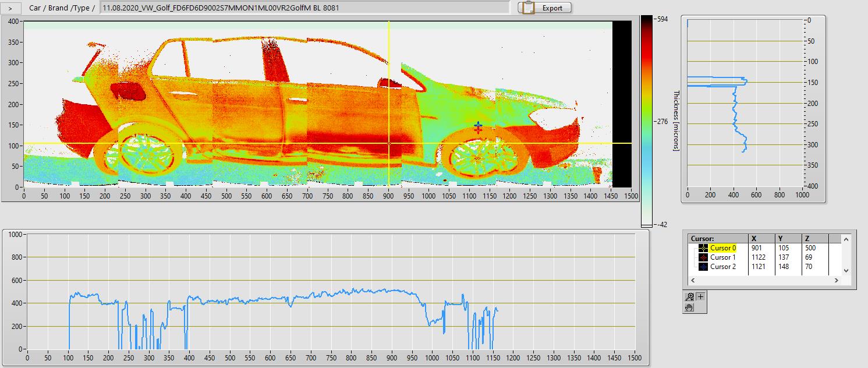
Task: Click the -42 minimum color scale label
Action: click(661, 224)
